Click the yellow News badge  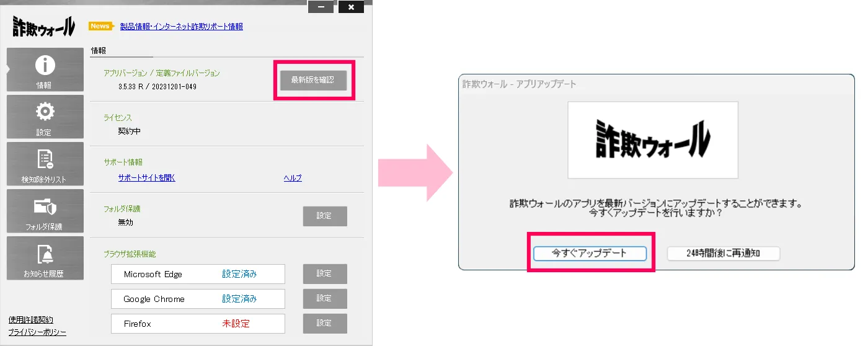(x=100, y=26)
